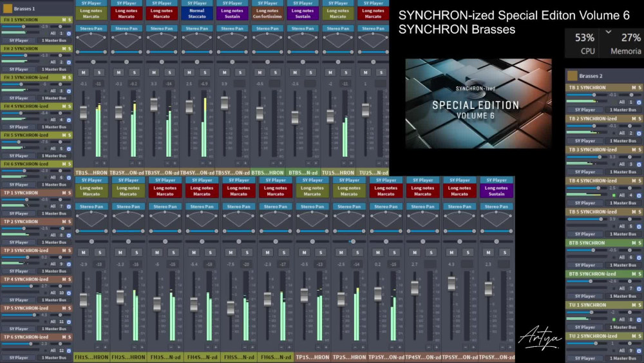Open MIDI channel 7 selector for TP 1 SYNCHRON
The width and height of the screenshot is (644, 363).
(x=62, y=206)
